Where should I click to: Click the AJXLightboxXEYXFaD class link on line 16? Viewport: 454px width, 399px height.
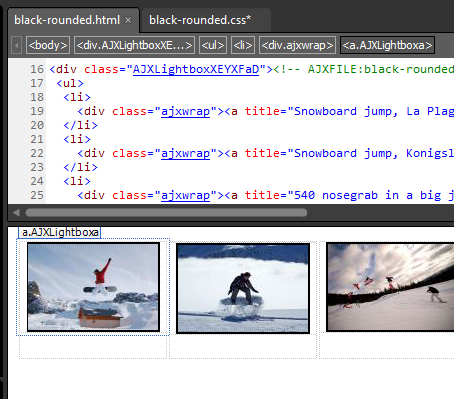click(196, 69)
